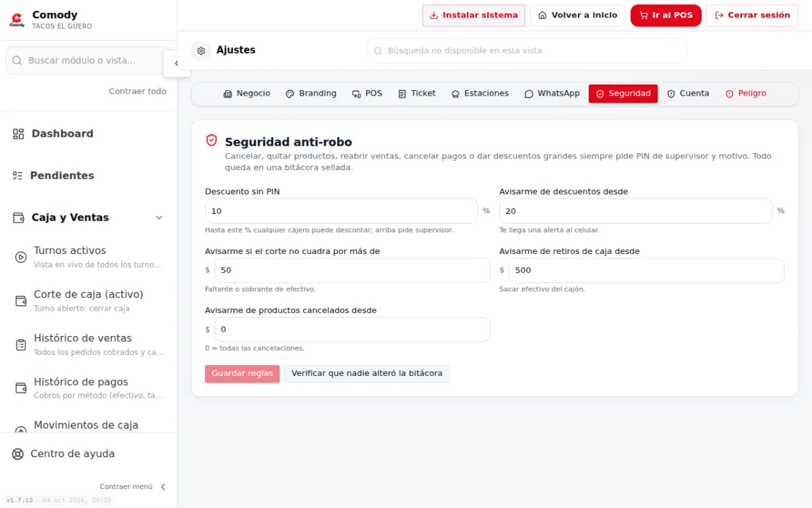The width and height of the screenshot is (812, 508).
Task: Click the Turnos activos play icon
Action: pyautogui.click(x=21, y=257)
